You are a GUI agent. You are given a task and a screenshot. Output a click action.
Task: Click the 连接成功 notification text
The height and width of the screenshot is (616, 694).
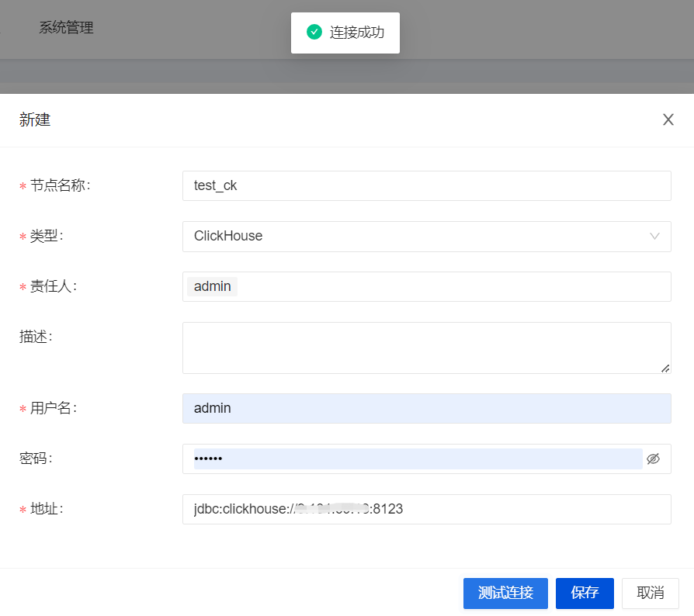click(x=356, y=33)
